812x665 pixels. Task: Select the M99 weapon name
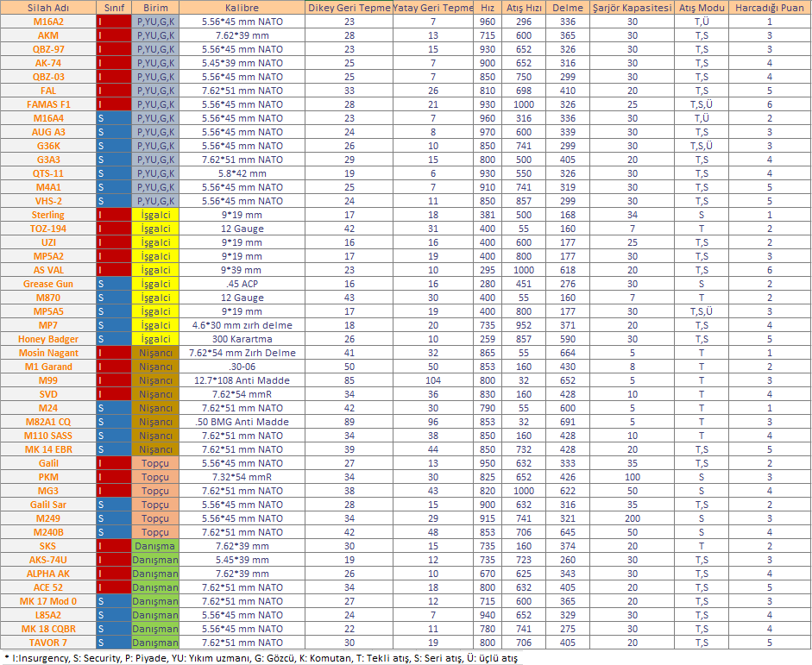[x=48, y=380]
